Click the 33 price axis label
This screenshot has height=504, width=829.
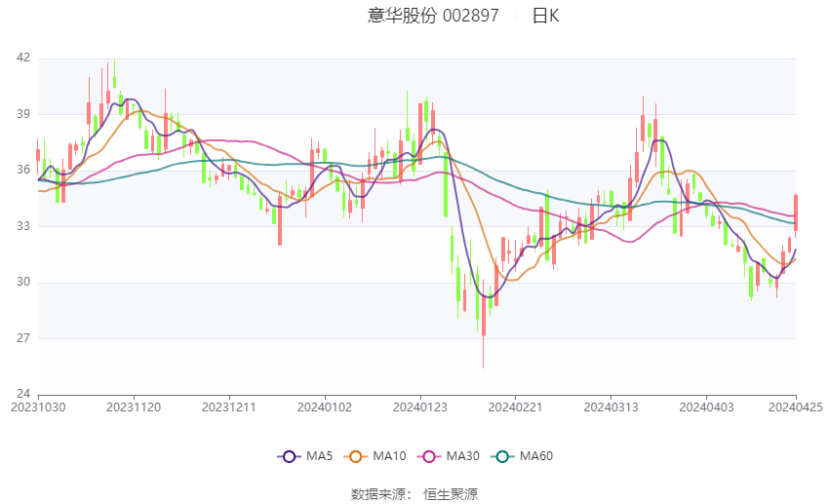pos(23,226)
